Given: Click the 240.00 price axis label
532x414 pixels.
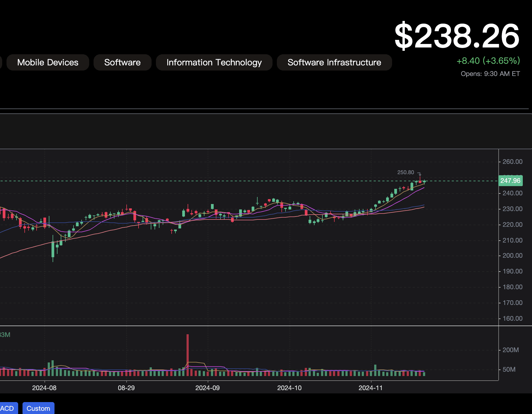Looking at the screenshot, I should [x=512, y=193].
